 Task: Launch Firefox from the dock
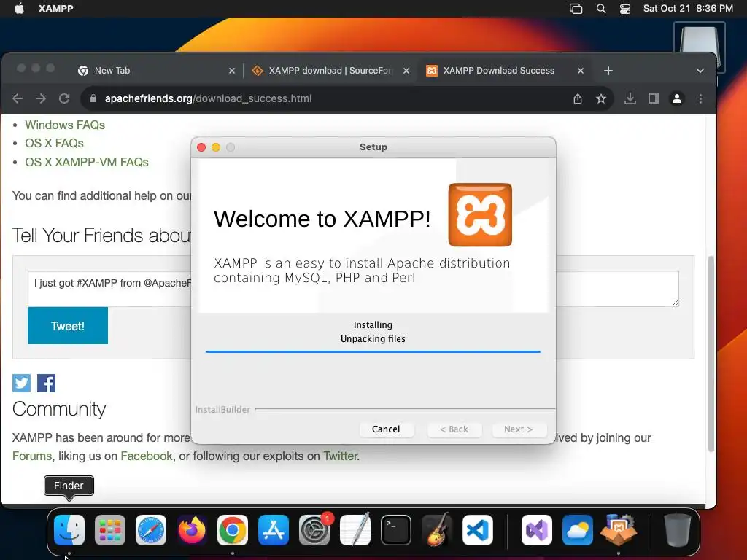point(192,530)
